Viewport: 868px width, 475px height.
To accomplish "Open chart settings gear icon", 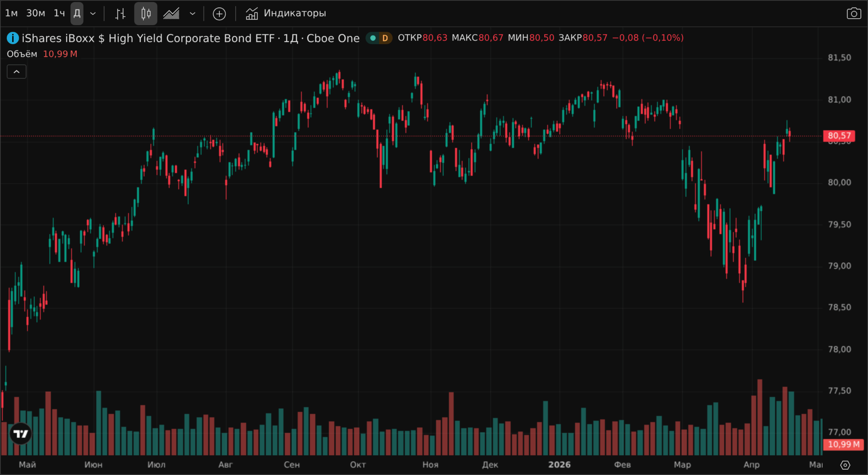I will pyautogui.click(x=845, y=465).
